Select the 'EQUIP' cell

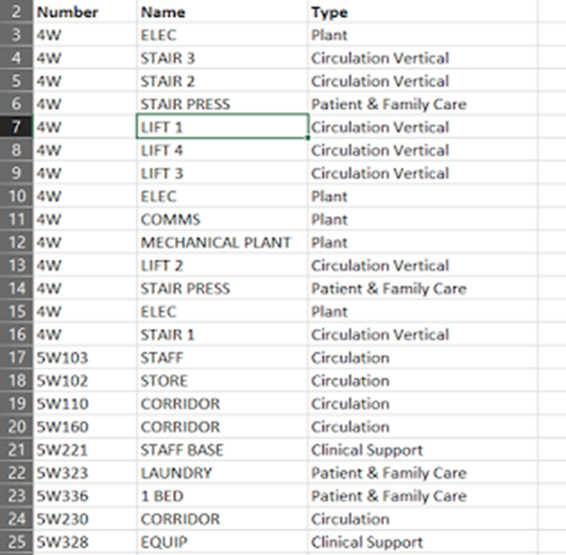pos(222,542)
